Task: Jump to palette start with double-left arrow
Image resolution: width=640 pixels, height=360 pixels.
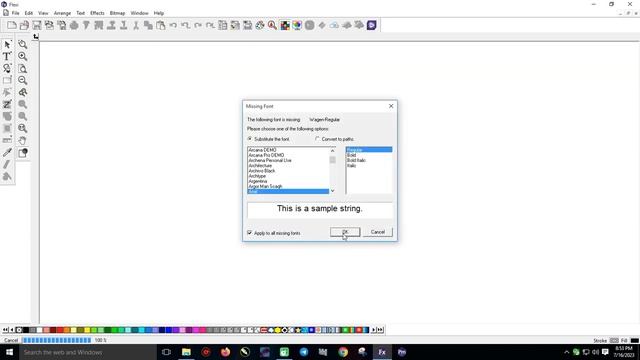Action: pyautogui.click(x=5, y=330)
